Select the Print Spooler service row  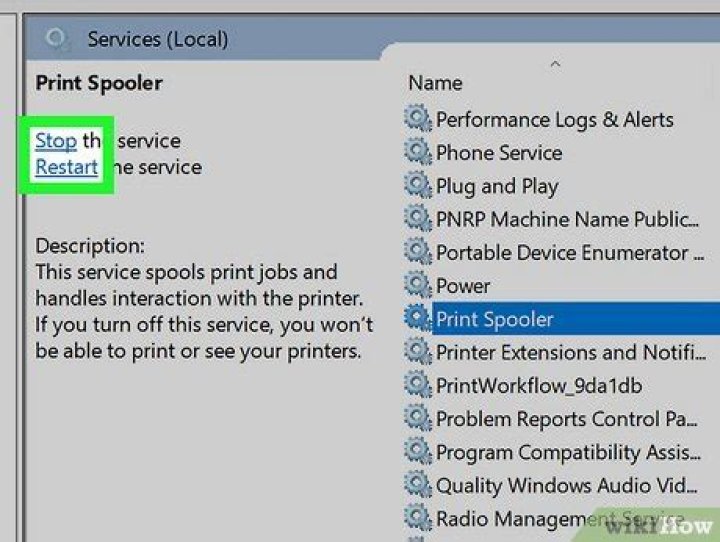(495, 320)
